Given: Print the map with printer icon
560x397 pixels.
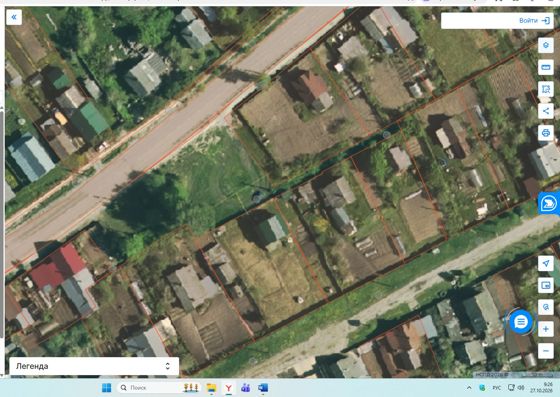Looking at the screenshot, I should [x=546, y=133].
